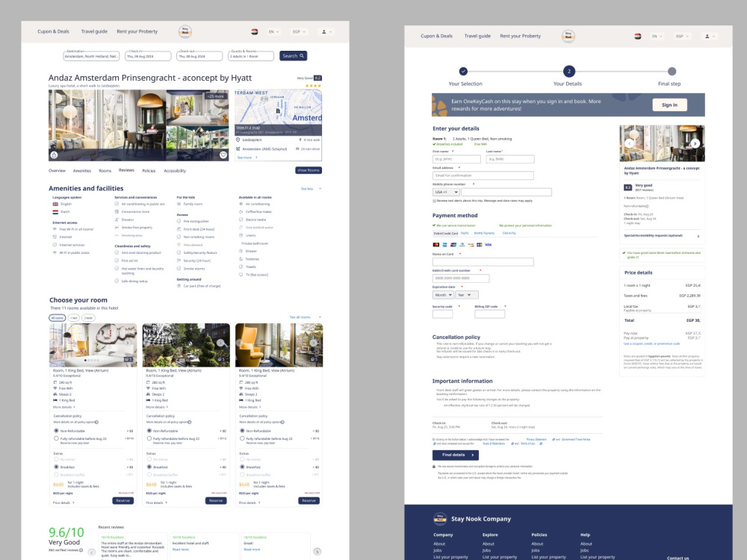Viewport: 747px width, 560px height.
Task: Click Reserve on the garden room card
Action: coord(216,500)
